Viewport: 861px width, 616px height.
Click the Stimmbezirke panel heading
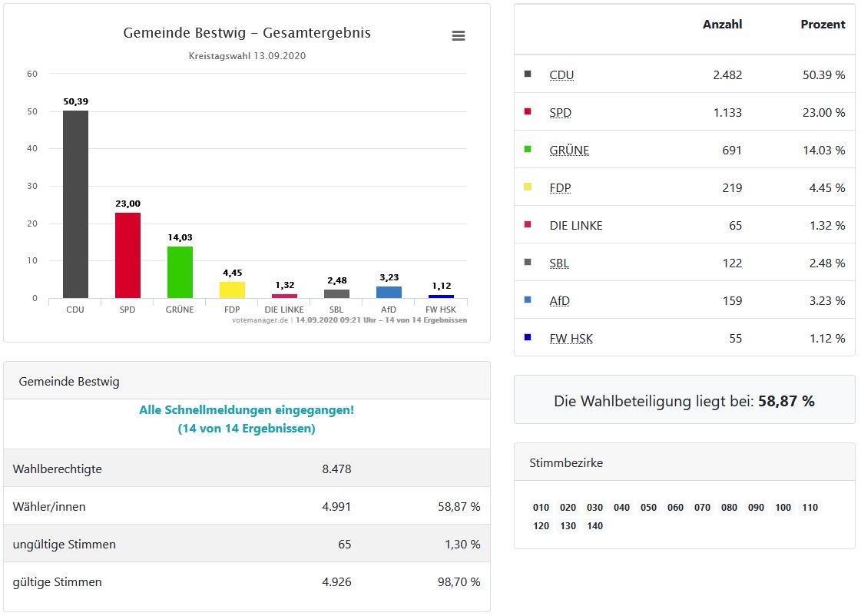coord(566,463)
